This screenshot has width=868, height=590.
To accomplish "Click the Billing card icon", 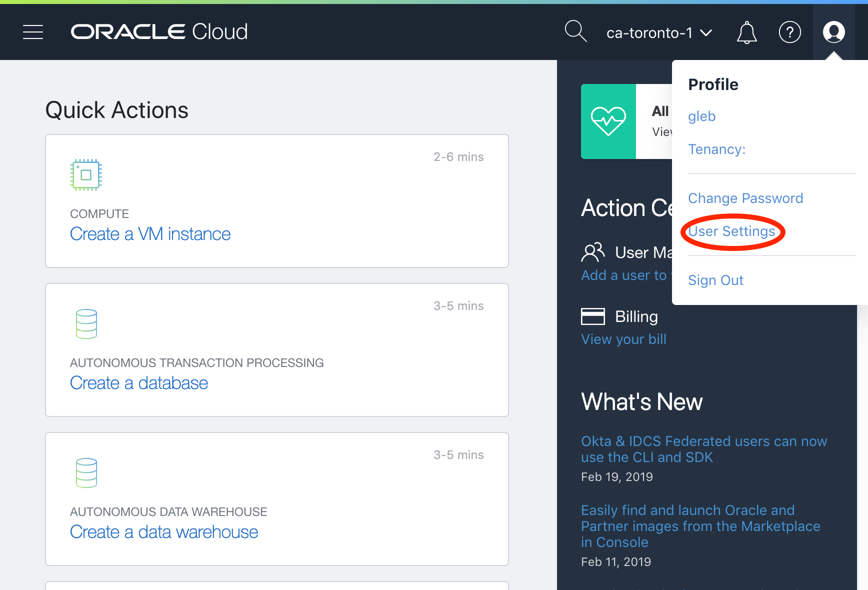I will (593, 316).
